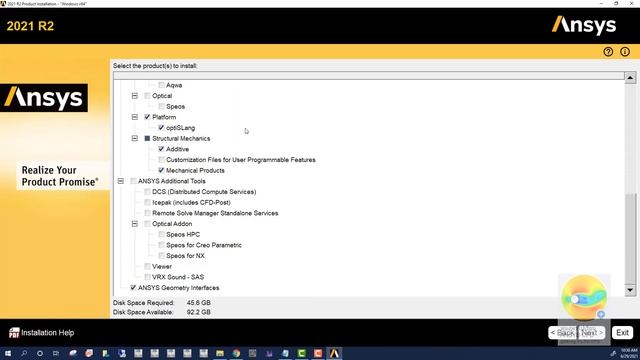The height and width of the screenshot is (360, 640).
Task: Select the Additive label
Action: pos(177,149)
